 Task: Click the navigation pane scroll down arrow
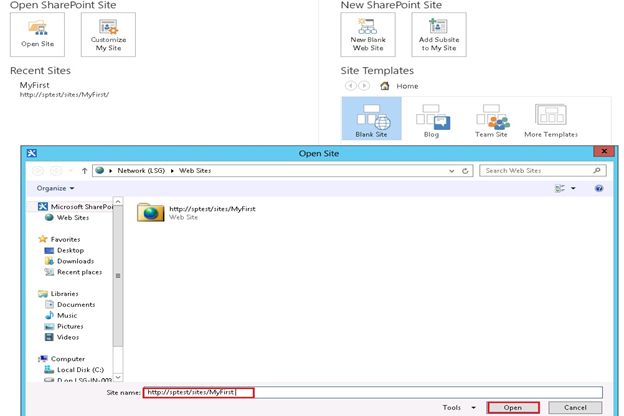pos(118,376)
